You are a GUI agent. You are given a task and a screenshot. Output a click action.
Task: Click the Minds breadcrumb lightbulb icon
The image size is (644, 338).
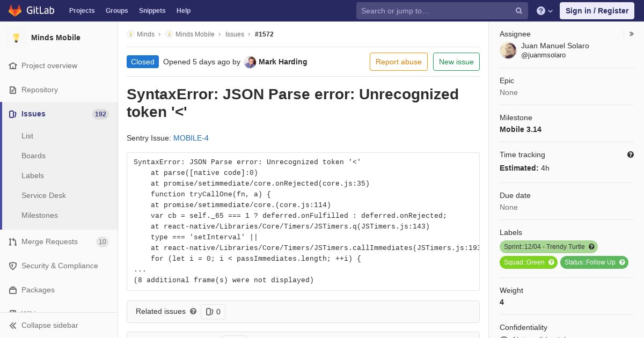[x=130, y=34]
